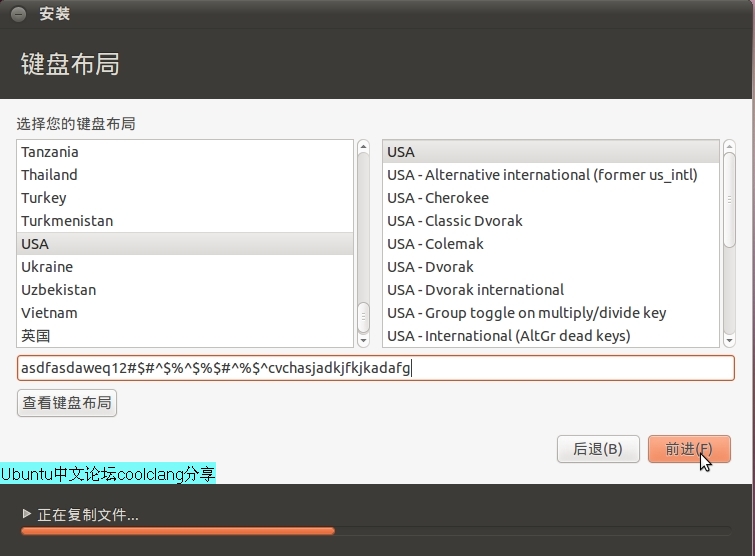Screen dimensions: 755x556
Task: Select Turkmenistan in the country list
Action: (x=185, y=221)
